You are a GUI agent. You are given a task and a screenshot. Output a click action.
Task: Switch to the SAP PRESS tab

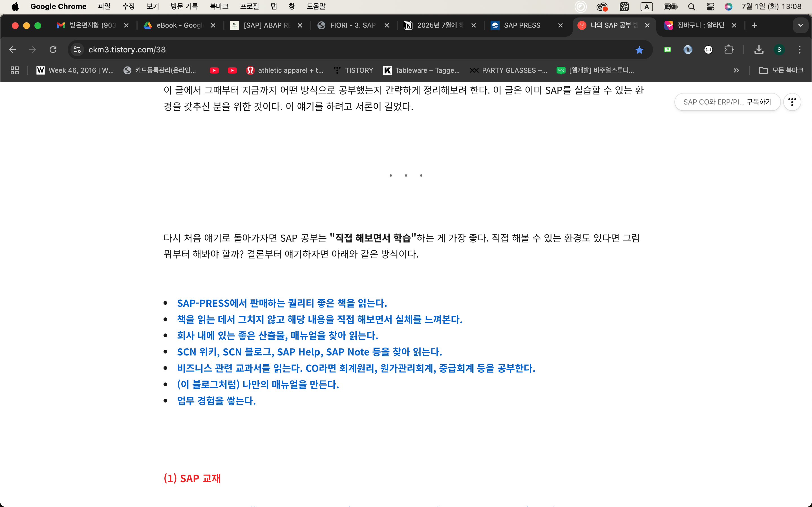[x=522, y=25]
